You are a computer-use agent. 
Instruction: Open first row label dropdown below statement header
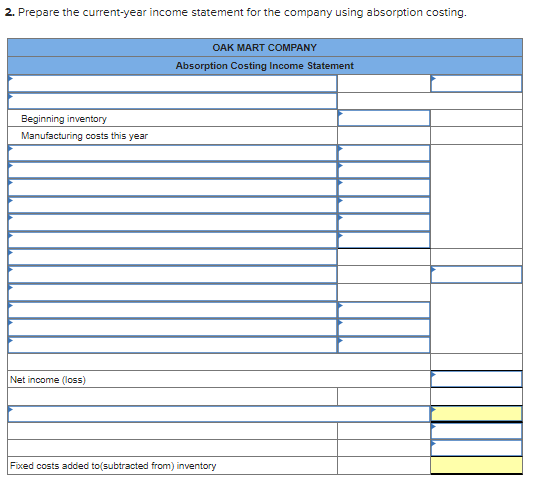point(172,83)
